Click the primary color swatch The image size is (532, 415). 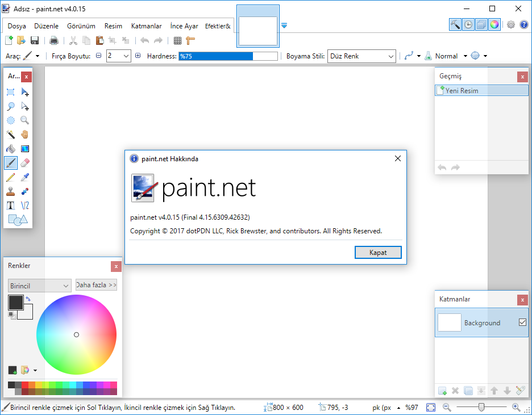[15, 303]
